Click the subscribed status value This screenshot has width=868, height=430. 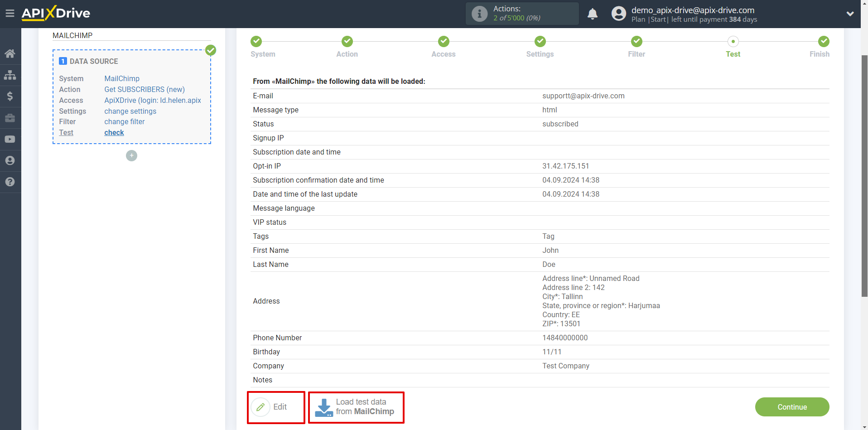point(560,124)
